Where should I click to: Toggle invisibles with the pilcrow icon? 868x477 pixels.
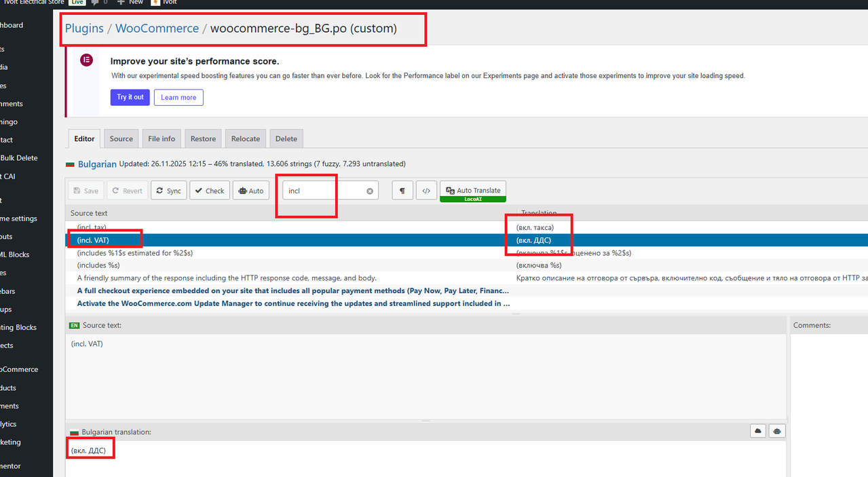coord(402,191)
